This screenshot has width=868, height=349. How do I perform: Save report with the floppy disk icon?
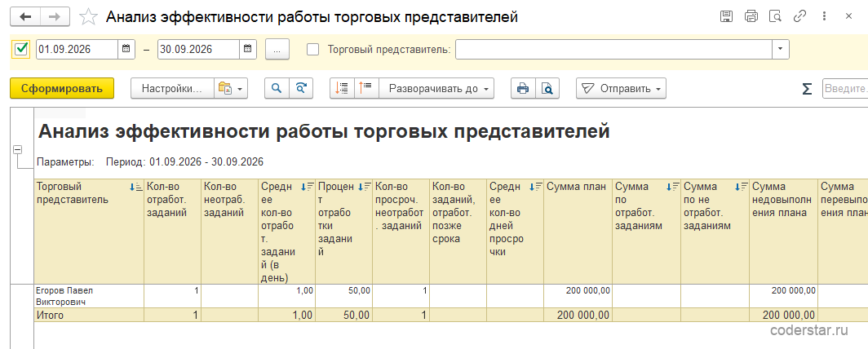(x=726, y=16)
